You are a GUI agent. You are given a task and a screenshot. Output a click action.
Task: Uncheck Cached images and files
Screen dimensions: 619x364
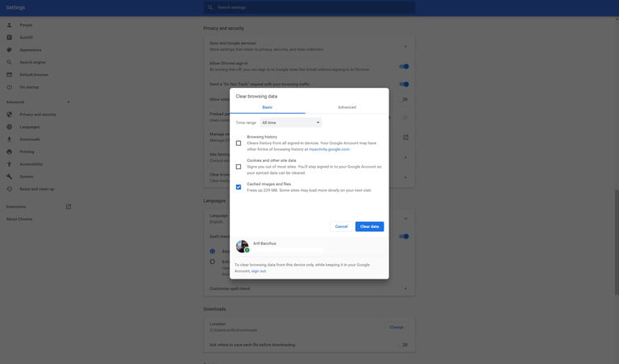[x=239, y=187]
